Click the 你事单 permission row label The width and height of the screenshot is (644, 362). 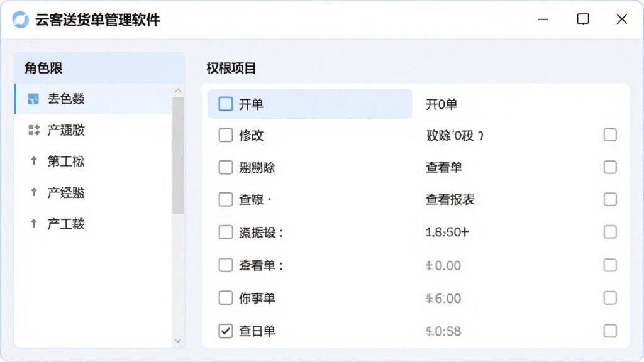(x=257, y=298)
